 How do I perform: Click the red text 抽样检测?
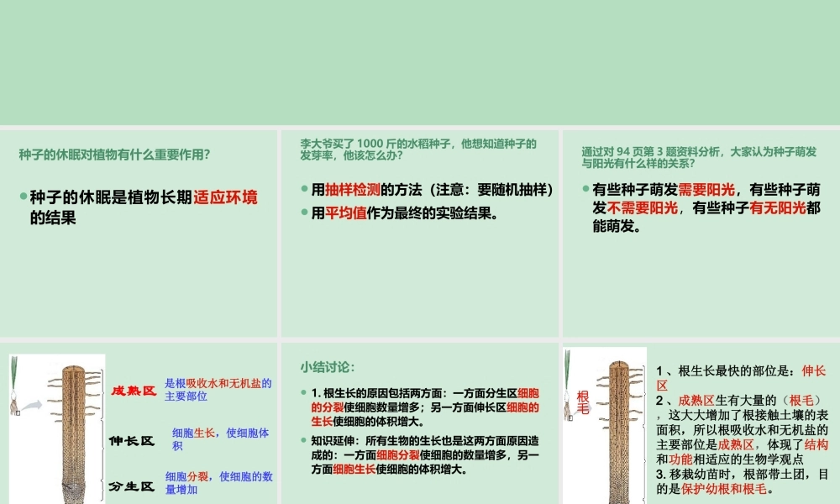point(353,190)
